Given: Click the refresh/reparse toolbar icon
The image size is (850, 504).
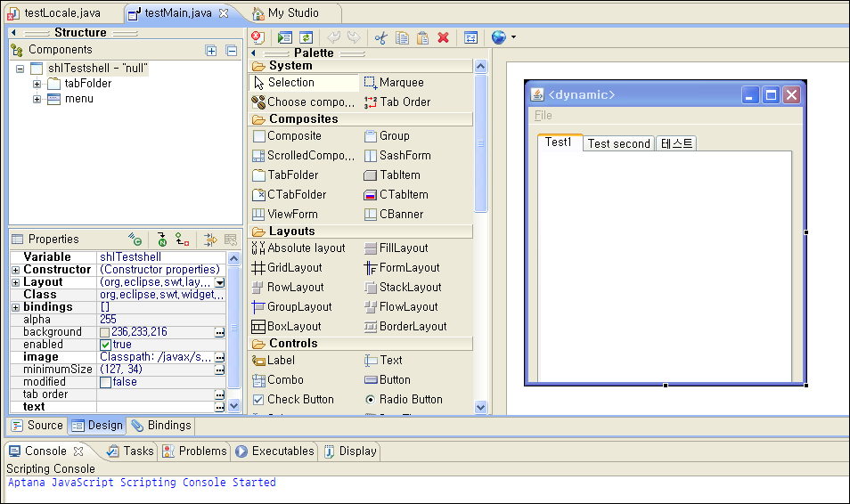Looking at the screenshot, I should [x=306, y=37].
